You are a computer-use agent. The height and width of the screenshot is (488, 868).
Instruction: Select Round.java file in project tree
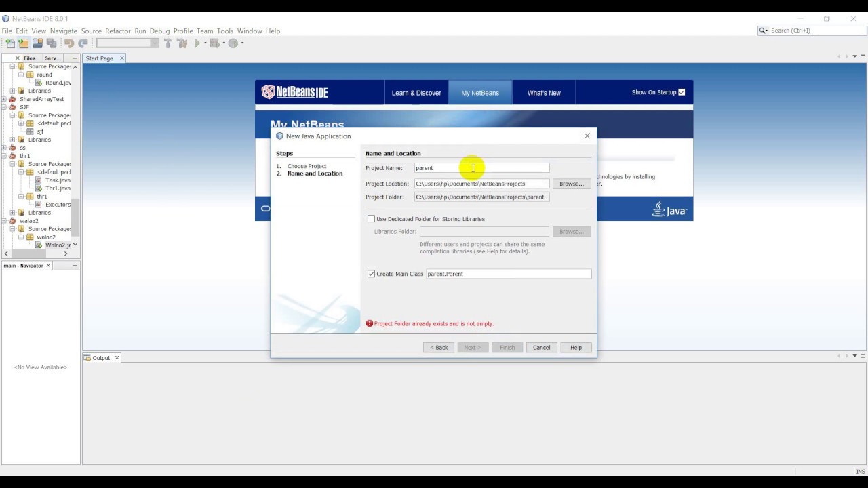click(57, 83)
